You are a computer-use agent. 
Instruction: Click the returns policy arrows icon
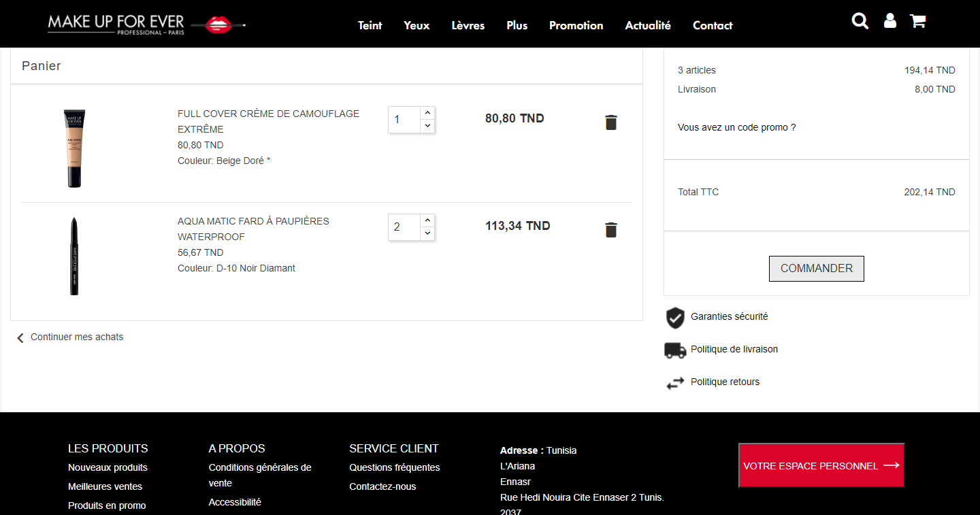675,383
